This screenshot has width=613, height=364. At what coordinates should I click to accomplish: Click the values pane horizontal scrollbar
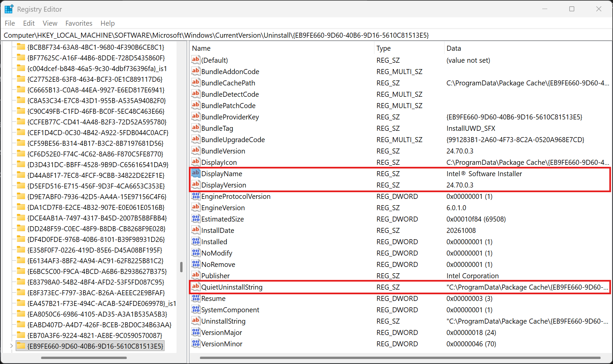pyautogui.click(x=400, y=358)
